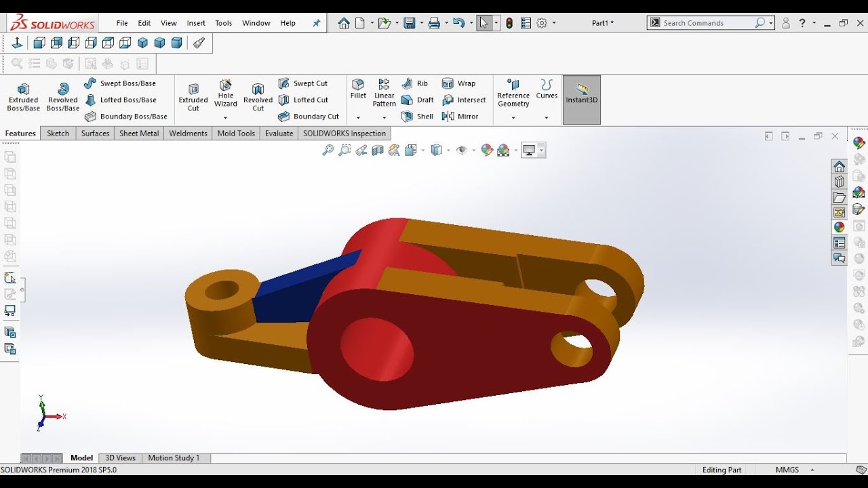Select the Wrap feature
Screen dimensions: 868x488
click(x=459, y=83)
